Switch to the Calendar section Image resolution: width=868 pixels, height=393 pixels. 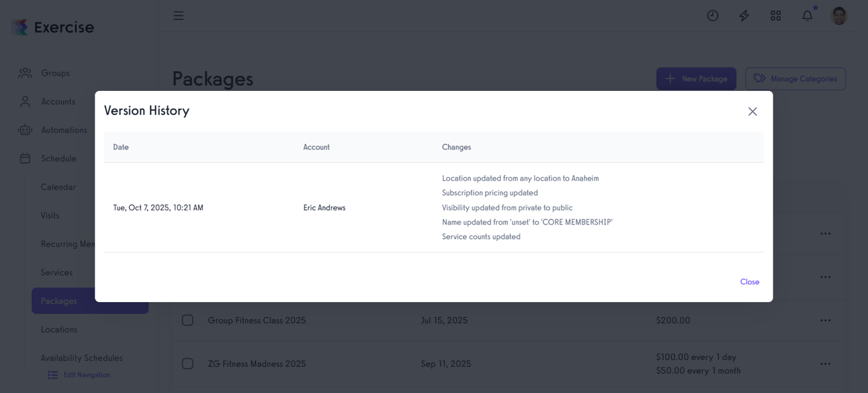tap(58, 187)
